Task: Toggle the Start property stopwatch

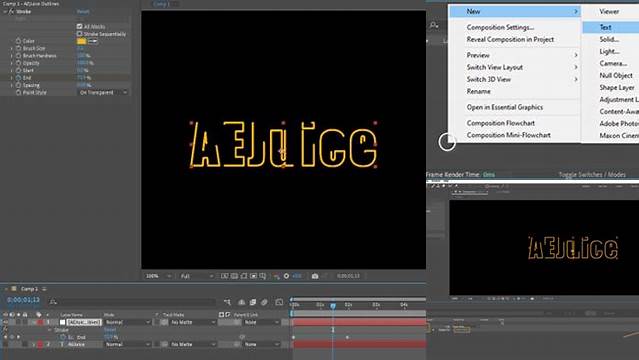Action: (18, 70)
